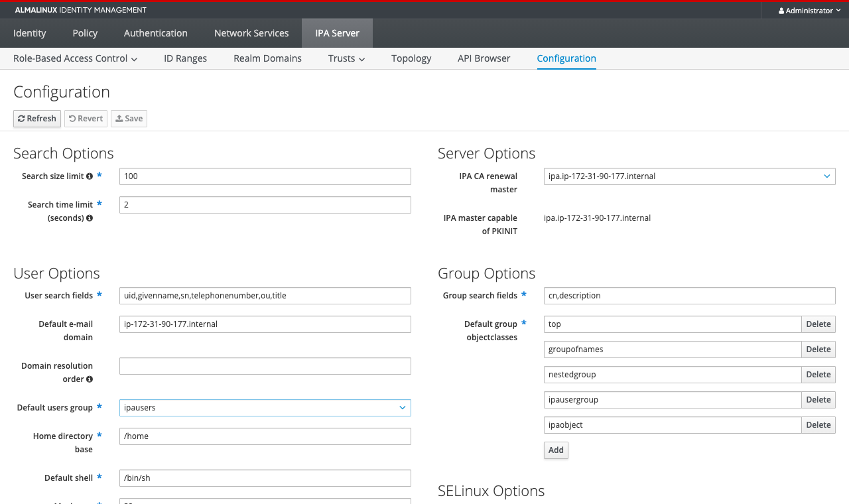Open ID Ranges section
This screenshot has width=849, height=504.
click(x=186, y=58)
